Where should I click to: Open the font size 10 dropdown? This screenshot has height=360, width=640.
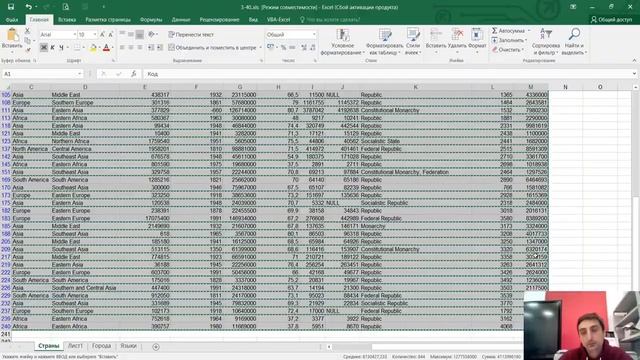point(95,35)
